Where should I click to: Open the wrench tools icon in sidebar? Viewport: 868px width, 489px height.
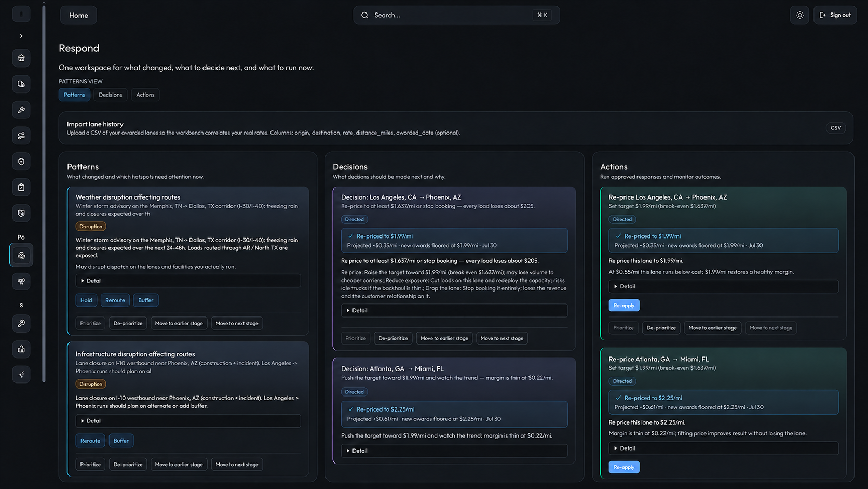point(21,110)
